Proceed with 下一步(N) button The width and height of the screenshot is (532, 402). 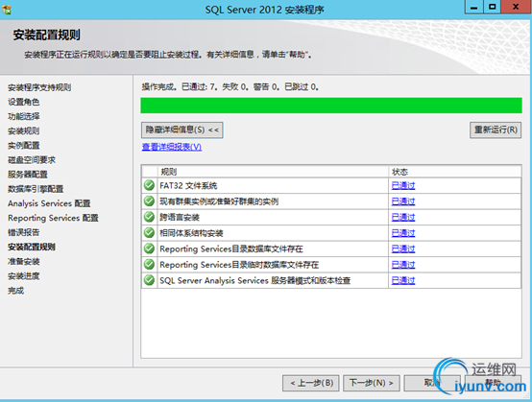[372, 383]
